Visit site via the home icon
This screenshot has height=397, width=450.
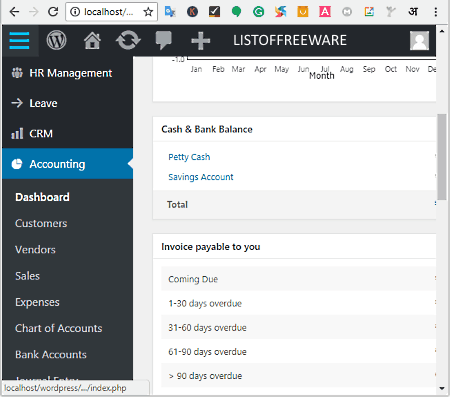tap(92, 41)
